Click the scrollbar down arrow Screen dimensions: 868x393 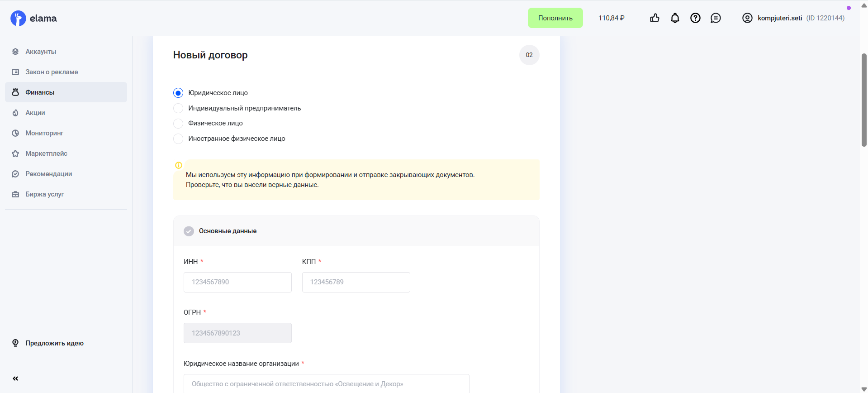[x=864, y=389]
